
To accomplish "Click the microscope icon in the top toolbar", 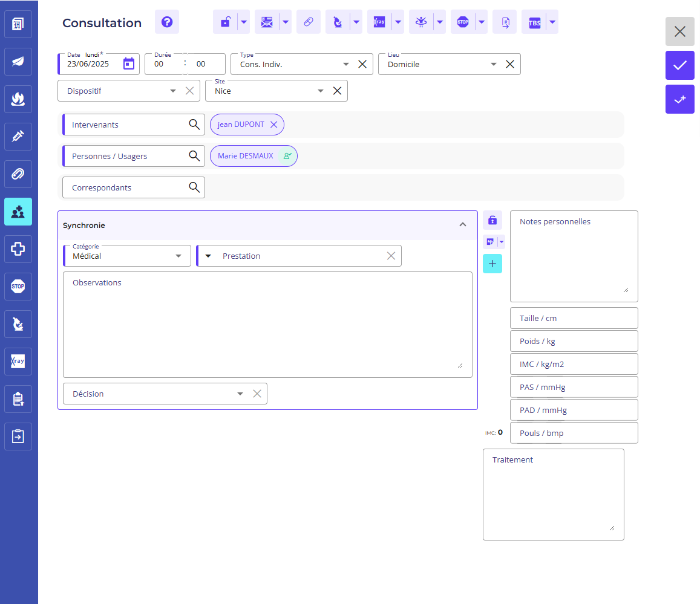I will coord(338,22).
